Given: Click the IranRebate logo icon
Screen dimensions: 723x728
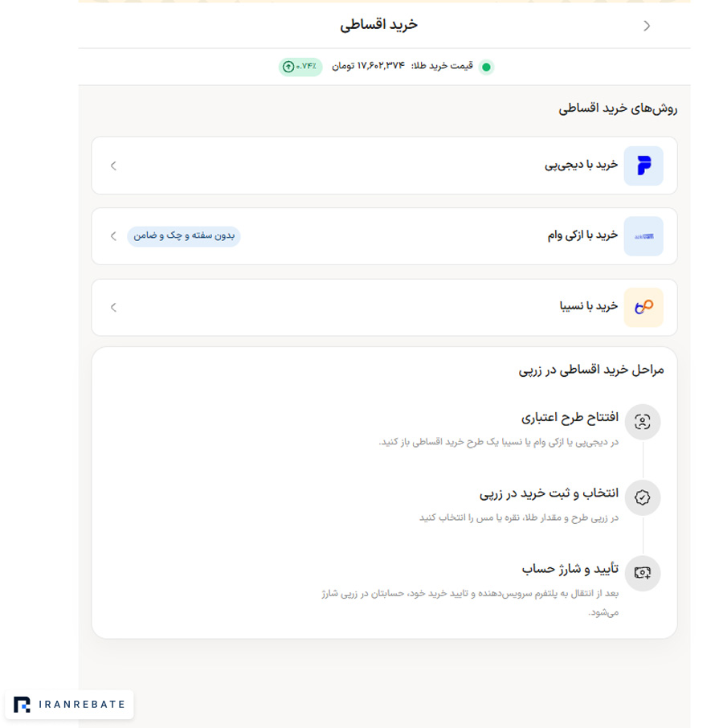Looking at the screenshot, I should point(22,705).
